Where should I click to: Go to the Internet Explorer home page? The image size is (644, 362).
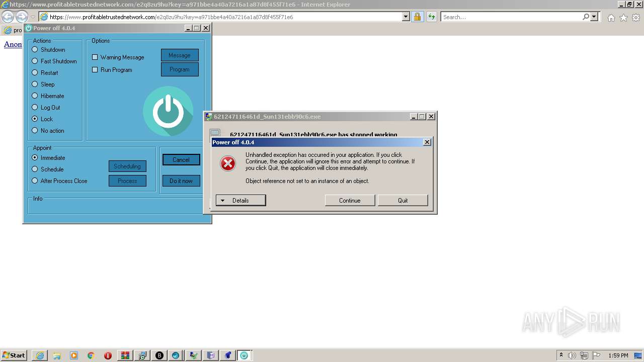611,18
